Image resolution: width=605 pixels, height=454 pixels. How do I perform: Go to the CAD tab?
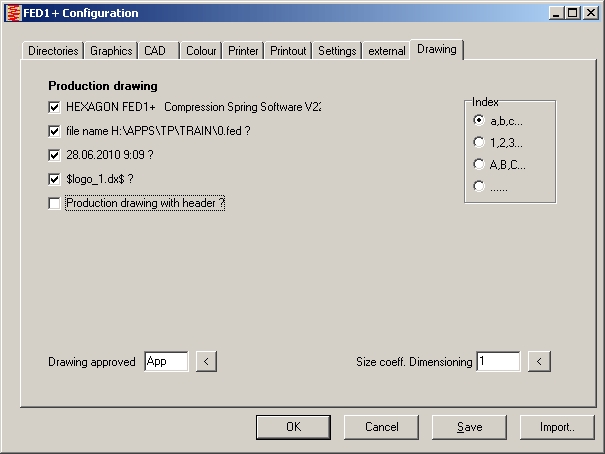(x=155, y=51)
